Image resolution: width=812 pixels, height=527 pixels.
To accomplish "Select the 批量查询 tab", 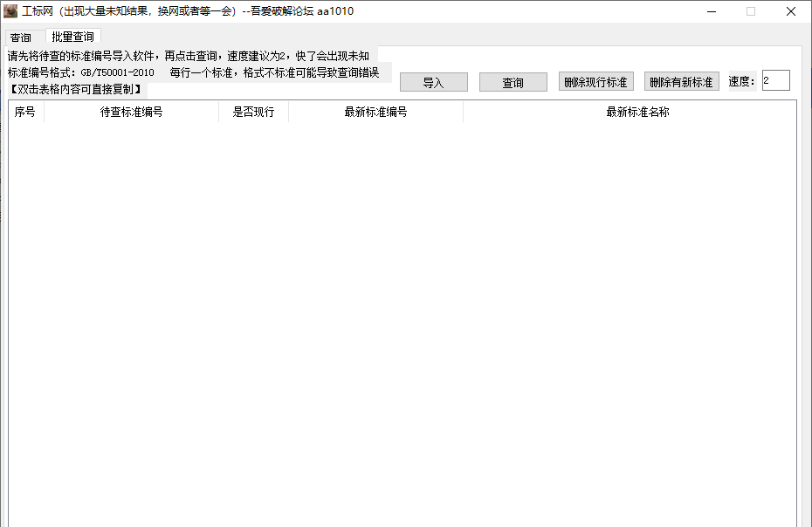I will [x=73, y=37].
